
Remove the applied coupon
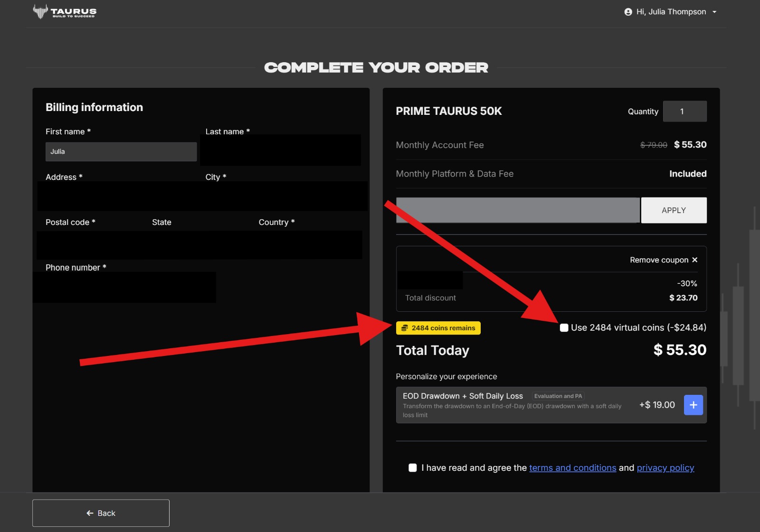click(x=664, y=260)
